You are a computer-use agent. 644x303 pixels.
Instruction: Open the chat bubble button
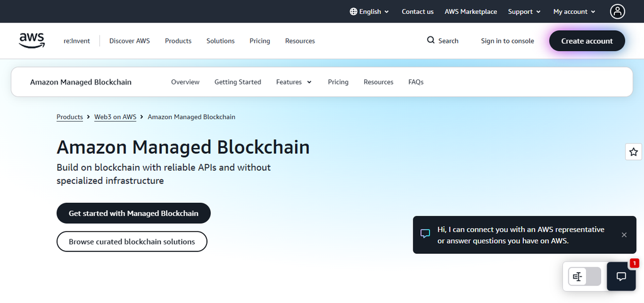pyautogui.click(x=621, y=277)
